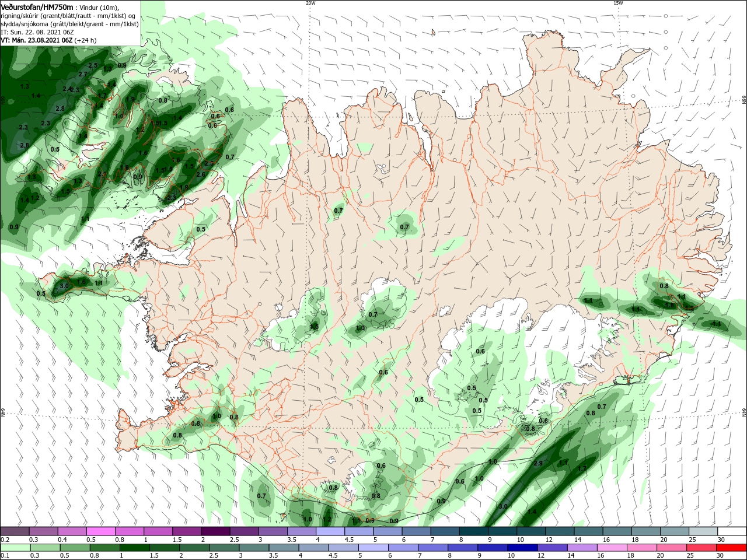
Task: Pick the lavender sleet swatch between 4 and 4.5
Action: (330, 531)
